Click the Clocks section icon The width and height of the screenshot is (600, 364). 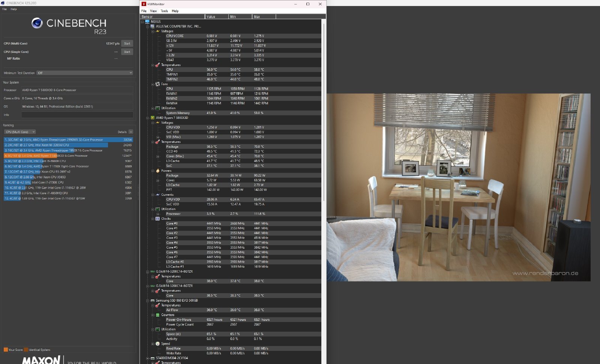157,219
